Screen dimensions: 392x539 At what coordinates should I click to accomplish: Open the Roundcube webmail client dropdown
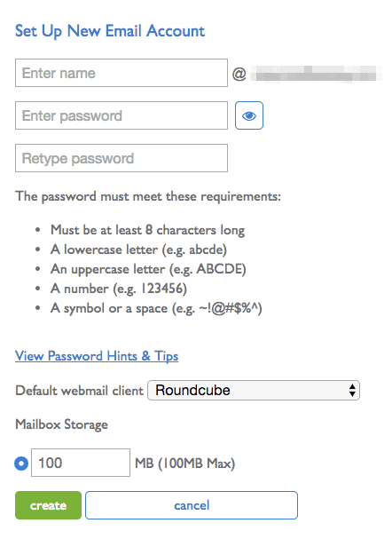tap(254, 390)
